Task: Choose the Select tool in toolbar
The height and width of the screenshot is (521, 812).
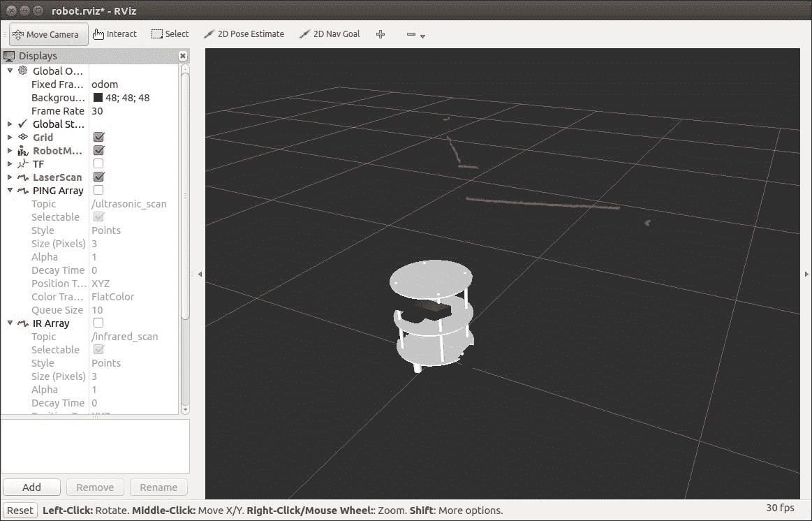Action: 170,34
